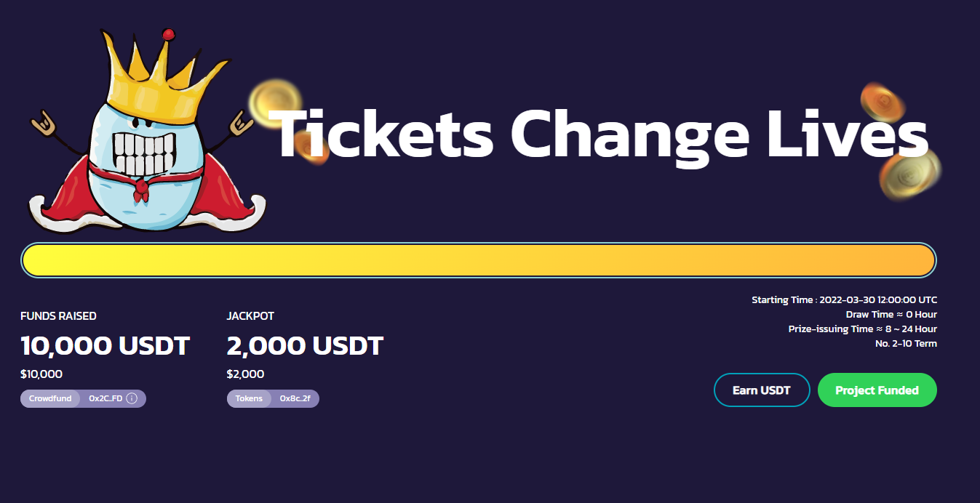Click the large gold coin below Lives

pyautogui.click(x=910, y=177)
